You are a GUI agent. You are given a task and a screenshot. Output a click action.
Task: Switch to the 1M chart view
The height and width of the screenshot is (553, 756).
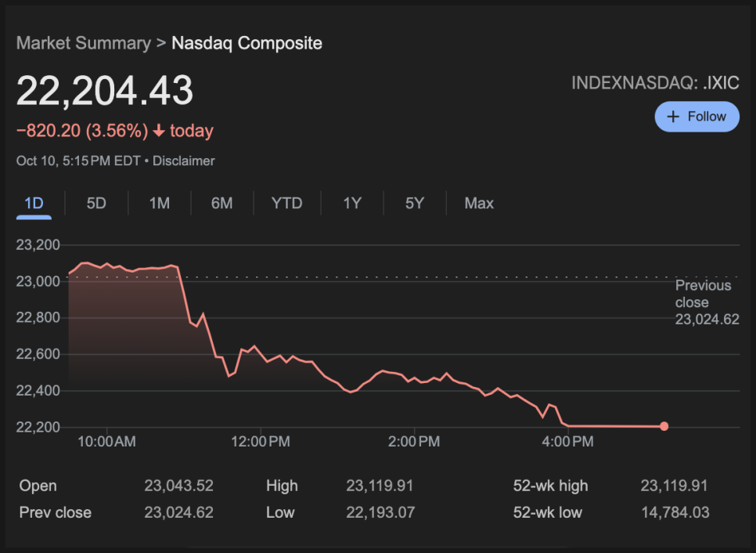click(160, 204)
